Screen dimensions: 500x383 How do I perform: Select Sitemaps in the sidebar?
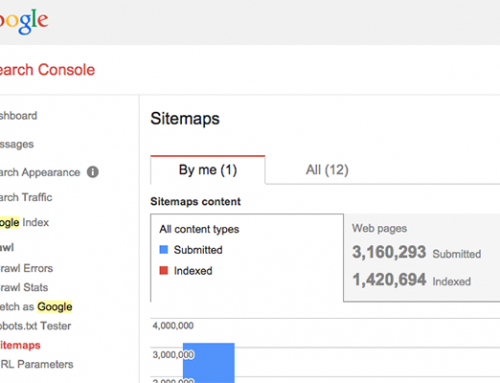[20, 345]
